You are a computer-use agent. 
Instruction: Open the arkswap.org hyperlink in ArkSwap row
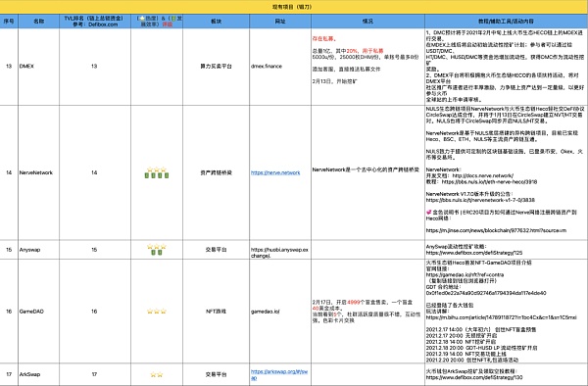click(279, 375)
